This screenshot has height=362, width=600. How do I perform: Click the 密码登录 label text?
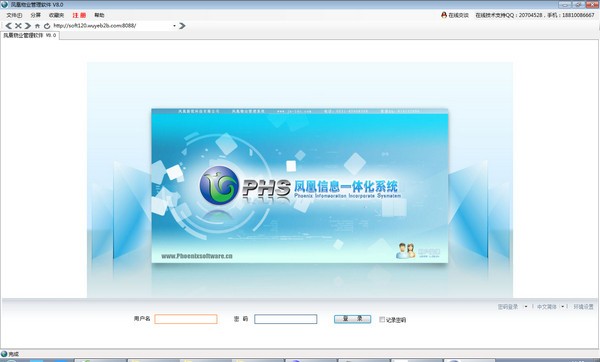click(508, 307)
